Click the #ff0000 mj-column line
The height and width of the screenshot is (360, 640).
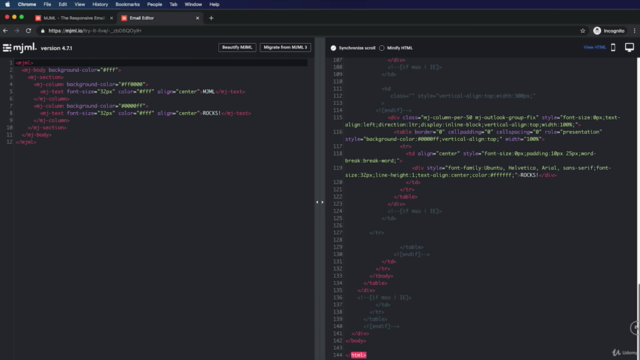tap(91, 84)
